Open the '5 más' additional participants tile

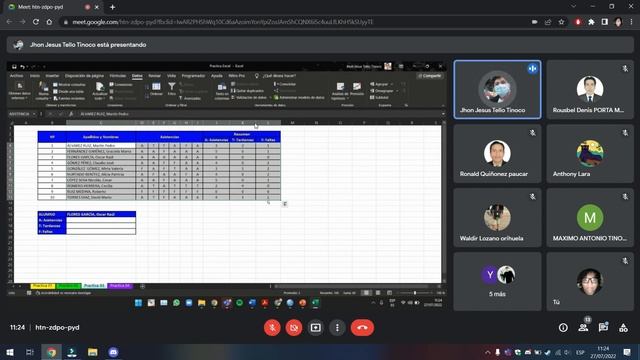pyautogui.click(x=497, y=282)
